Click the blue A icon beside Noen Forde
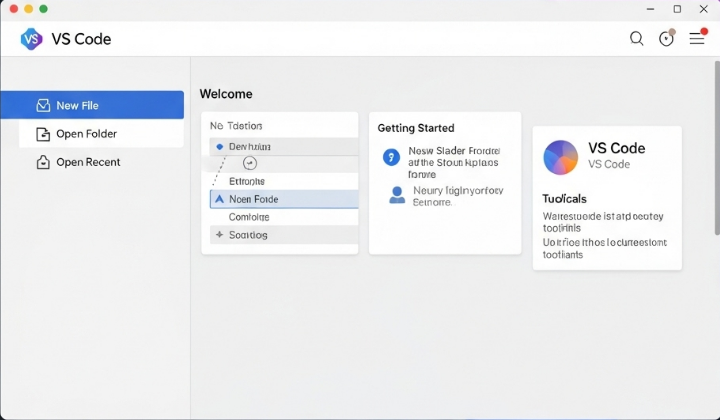Viewport: 720px width, 420px height. click(x=219, y=199)
